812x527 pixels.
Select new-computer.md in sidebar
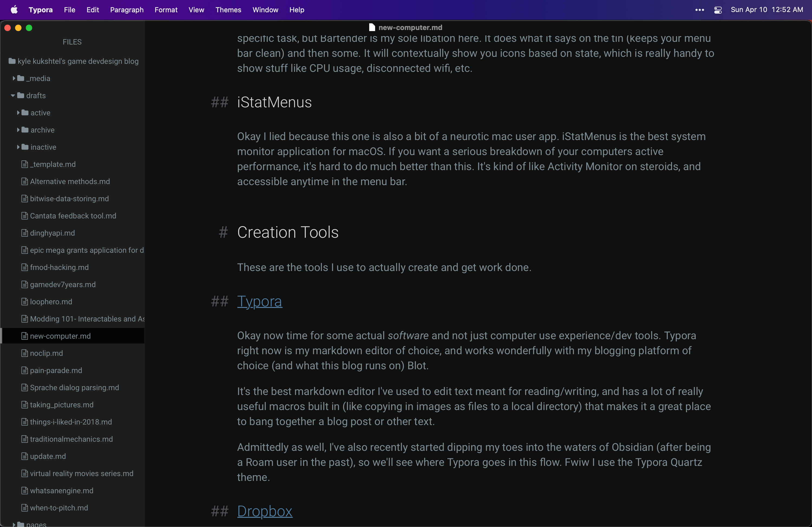[x=72, y=336]
